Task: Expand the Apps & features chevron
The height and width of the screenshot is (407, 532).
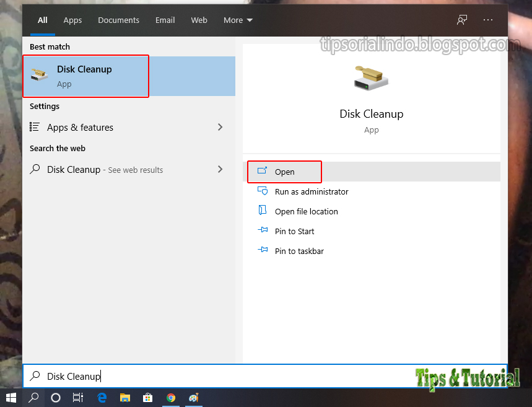Action: tap(220, 127)
